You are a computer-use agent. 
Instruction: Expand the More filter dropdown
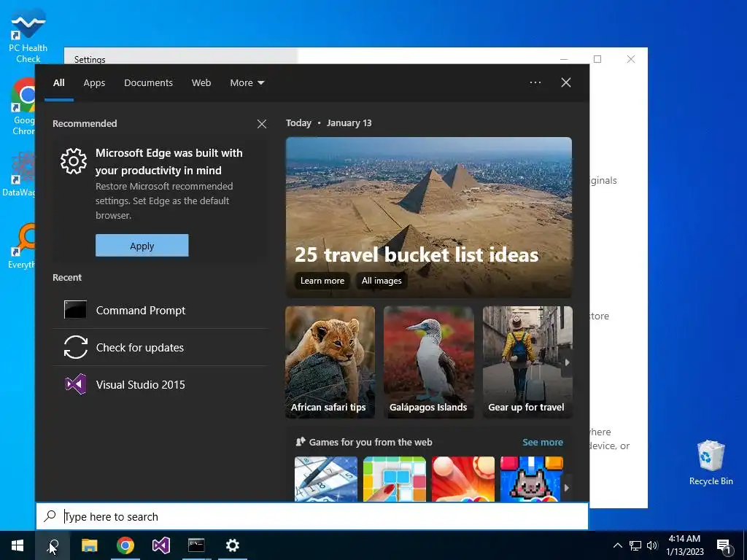(x=247, y=83)
